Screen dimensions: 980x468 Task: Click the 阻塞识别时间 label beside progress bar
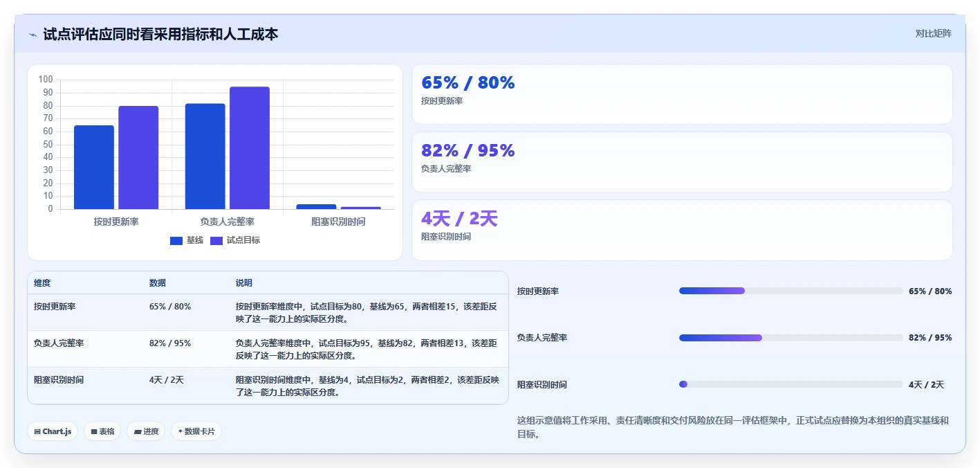coord(542,385)
